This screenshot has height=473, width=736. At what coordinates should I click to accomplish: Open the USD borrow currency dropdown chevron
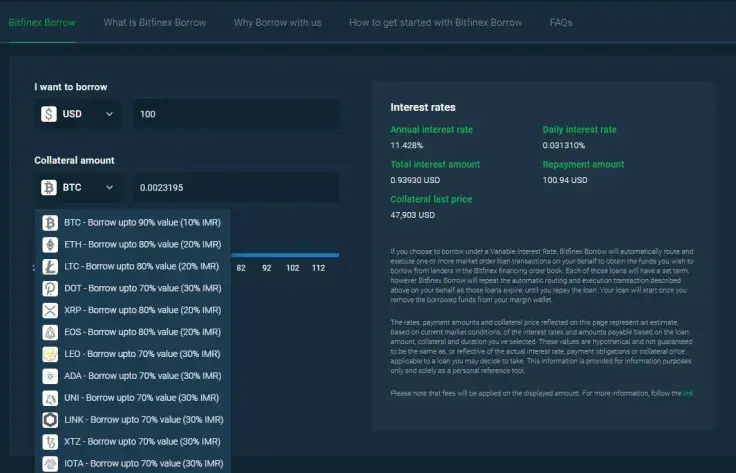tap(109, 114)
